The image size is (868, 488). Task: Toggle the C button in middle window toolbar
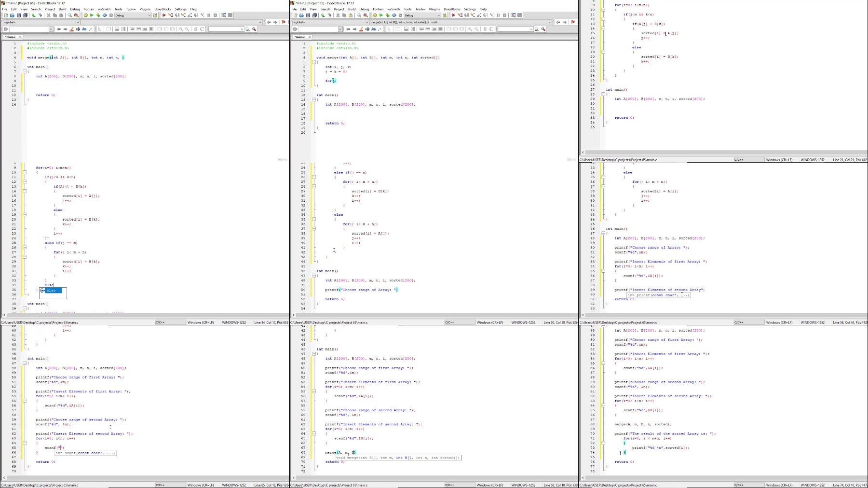[491, 29]
